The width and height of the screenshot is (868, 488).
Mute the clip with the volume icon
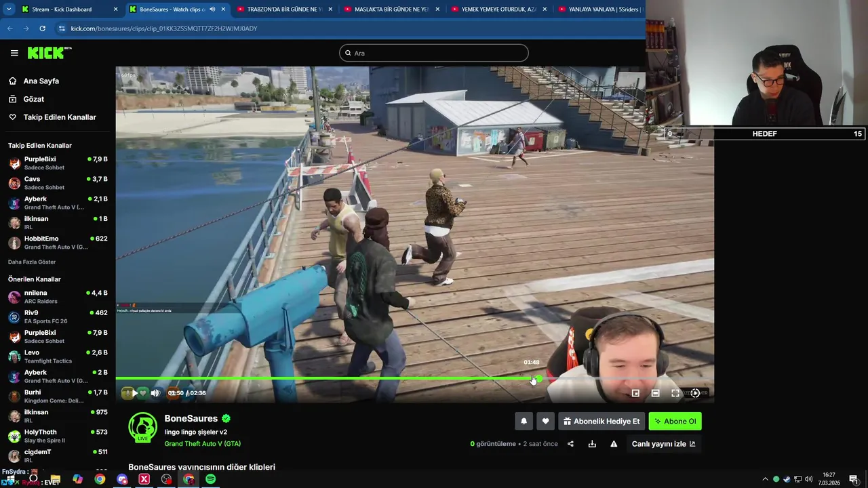pyautogui.click(x=155, y=393)
